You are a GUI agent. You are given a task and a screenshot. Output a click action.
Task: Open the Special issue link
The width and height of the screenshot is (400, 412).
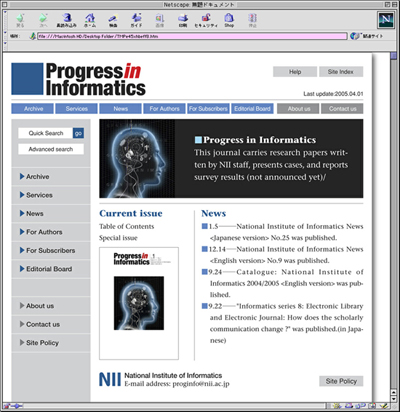tap(118, 238)
